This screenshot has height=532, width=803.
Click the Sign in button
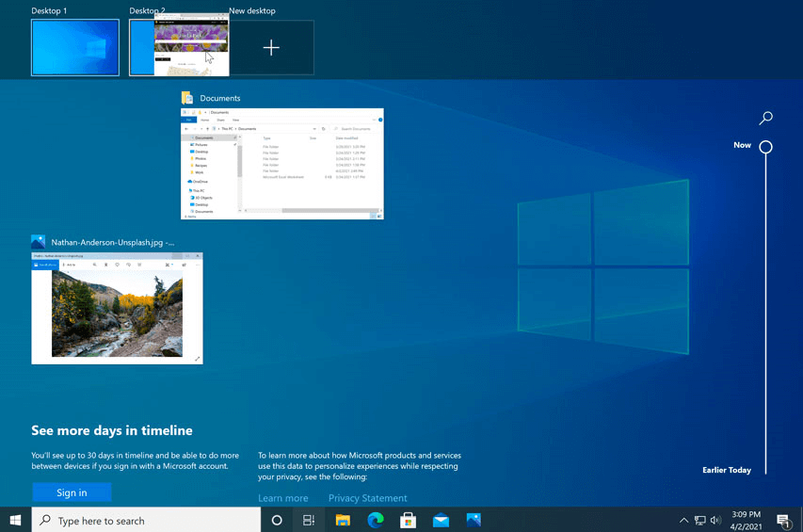coord(72,492)
